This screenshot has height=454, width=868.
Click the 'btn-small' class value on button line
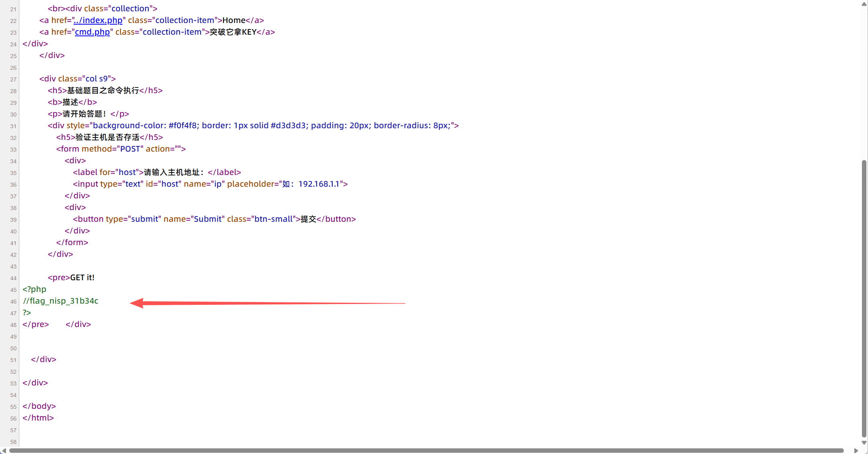pyautogui.click(x=273, y=219)
